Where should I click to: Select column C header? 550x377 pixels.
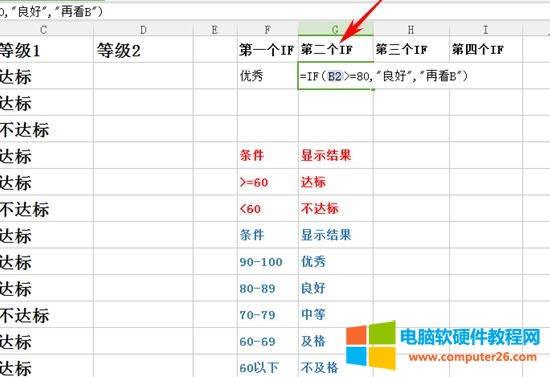tap(47, 30)
